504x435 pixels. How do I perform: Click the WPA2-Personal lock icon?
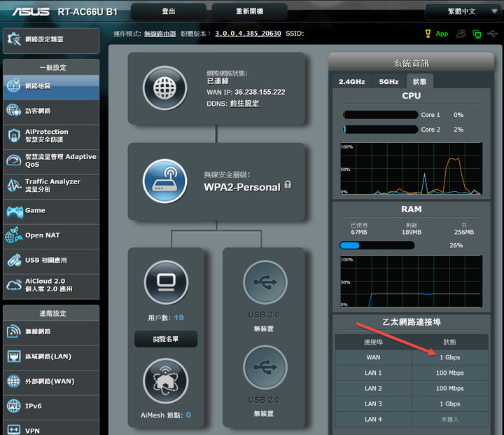(288, 185)
